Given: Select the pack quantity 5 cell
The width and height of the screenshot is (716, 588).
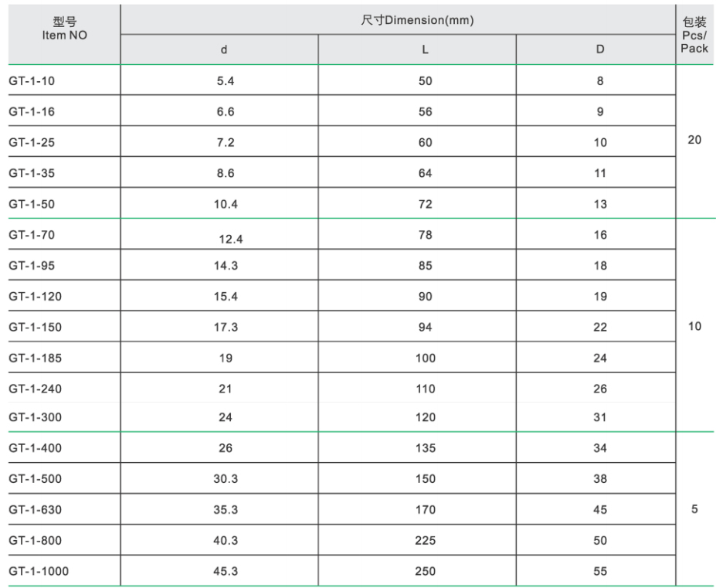Looking at the screenshot, I should (x=694, y=509).
